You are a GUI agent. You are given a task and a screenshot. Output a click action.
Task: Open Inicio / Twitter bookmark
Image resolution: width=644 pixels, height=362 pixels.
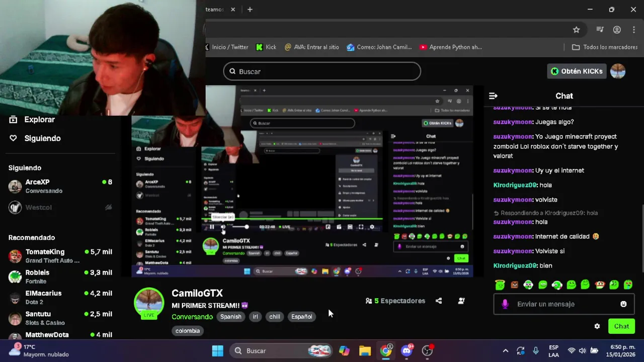[x=227, y=47]
